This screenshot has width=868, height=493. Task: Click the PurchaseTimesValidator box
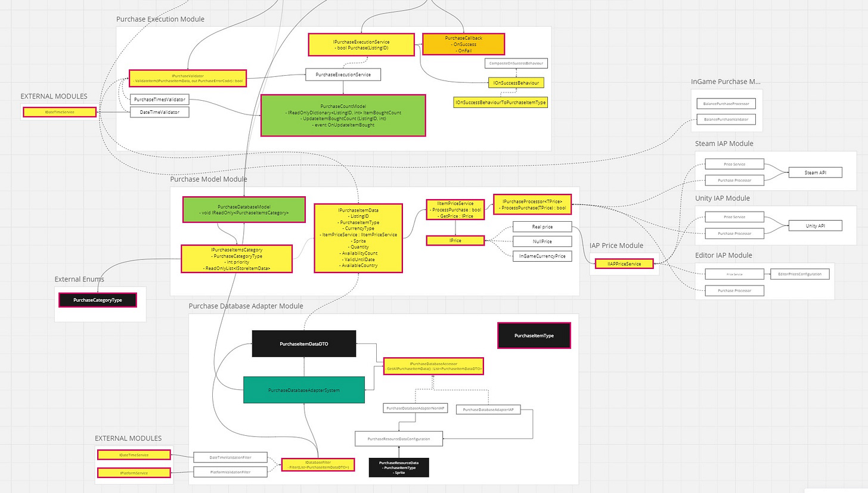point(159,100)
